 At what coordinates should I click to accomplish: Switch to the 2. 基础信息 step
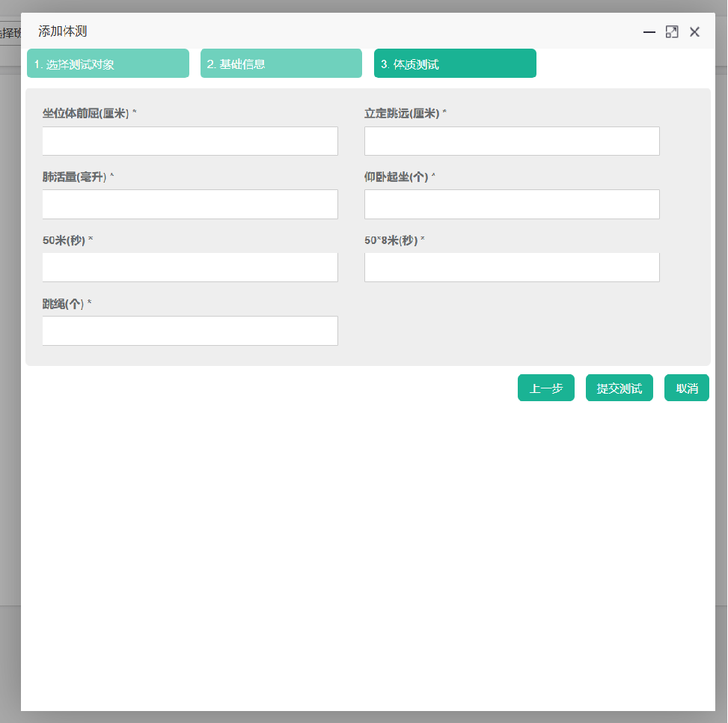tap(281, 64)
